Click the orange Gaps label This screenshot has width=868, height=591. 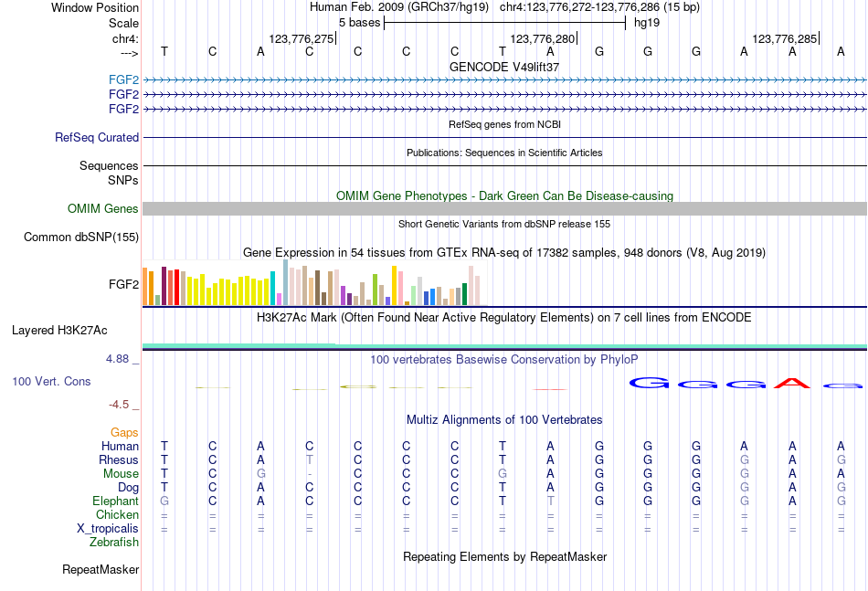point(124,432)
